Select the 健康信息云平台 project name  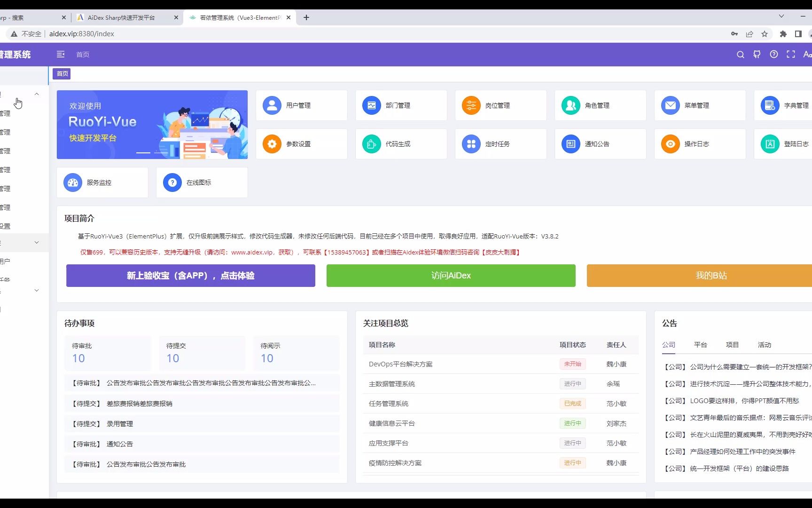392,423
